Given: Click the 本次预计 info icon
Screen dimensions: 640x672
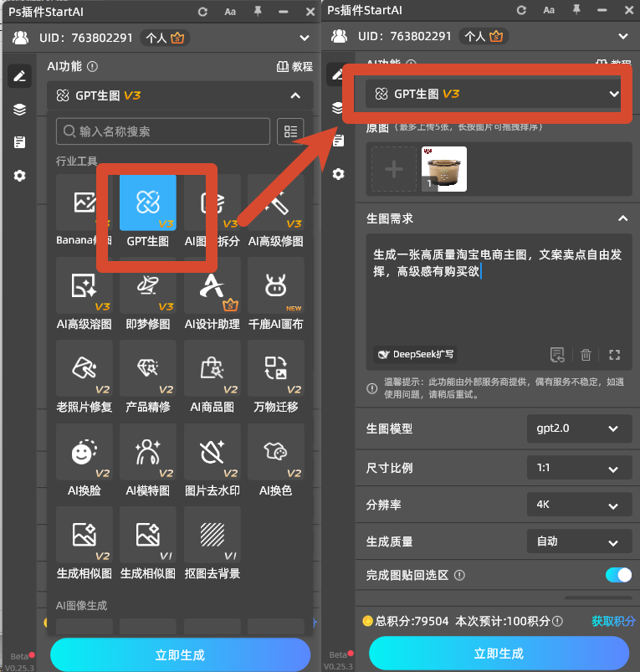Looking at the screenshot, I should pos(557,621).
